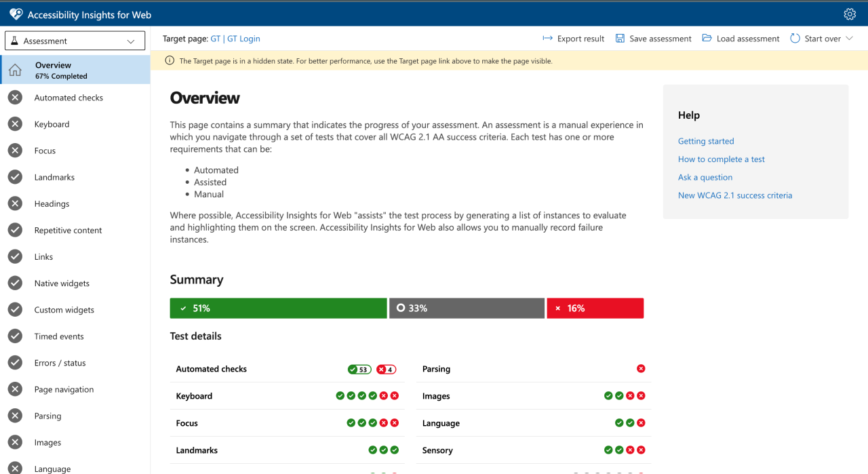The image size is (868, 474).
Task: Click the Language label in Test details
Action: [x=441, y=423]
